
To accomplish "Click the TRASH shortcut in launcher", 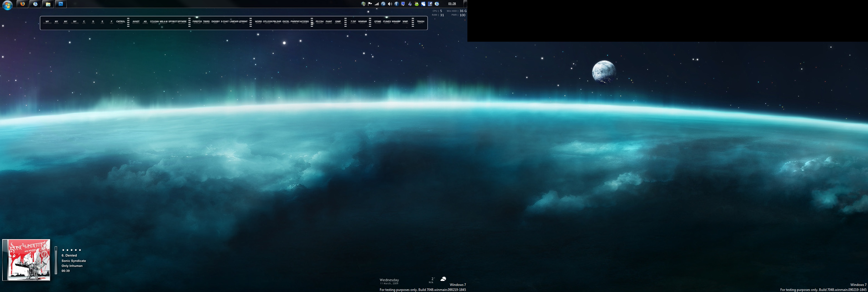I will pyautogui.click(x=421, y=22).
